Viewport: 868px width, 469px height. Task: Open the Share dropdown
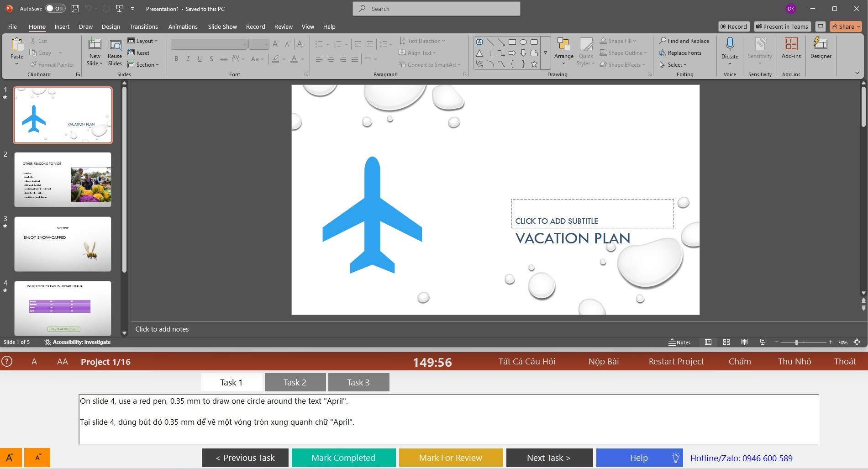pos(846,26)
